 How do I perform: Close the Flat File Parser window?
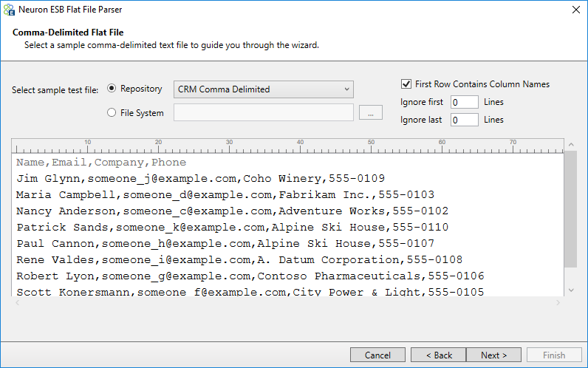point(576,10)
